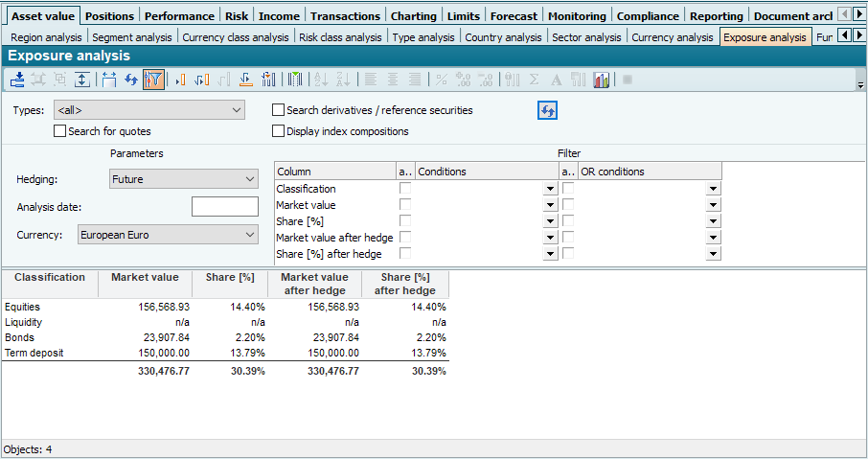Click the fit row height toolbar icon
This screenshot has height=459, width=868.
(x=82, y=80)
